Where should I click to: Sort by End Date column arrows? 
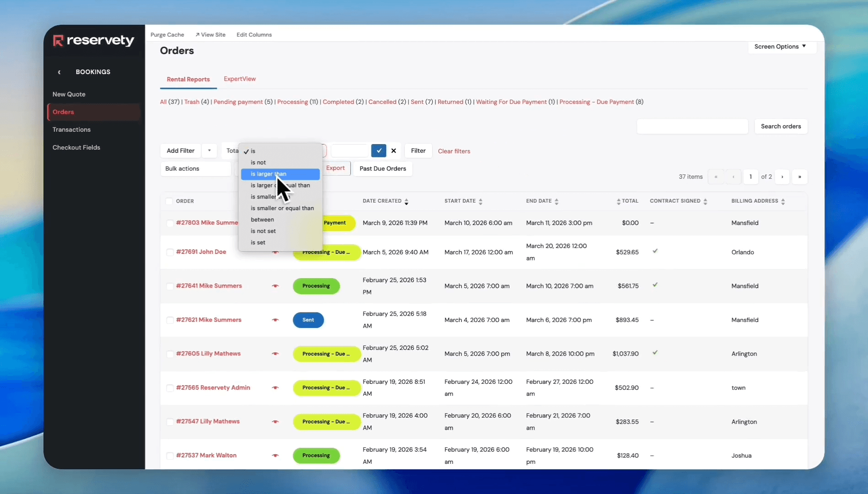tap(557, 201)
